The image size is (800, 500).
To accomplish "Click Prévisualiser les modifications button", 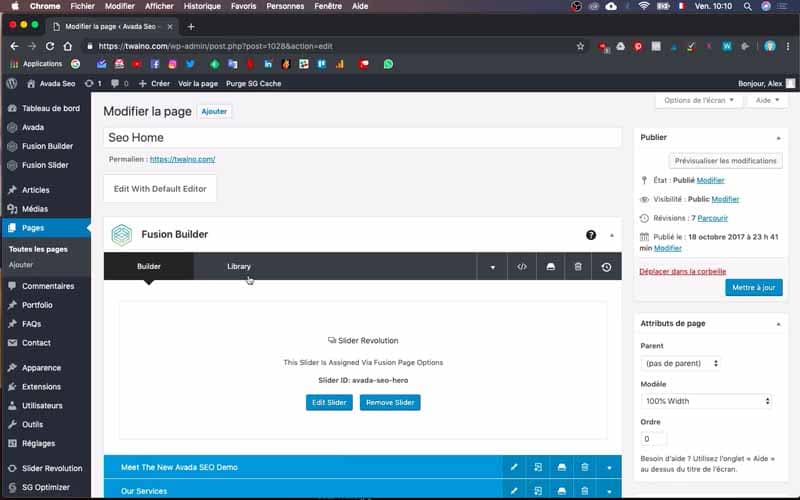I will click(726, 161).
